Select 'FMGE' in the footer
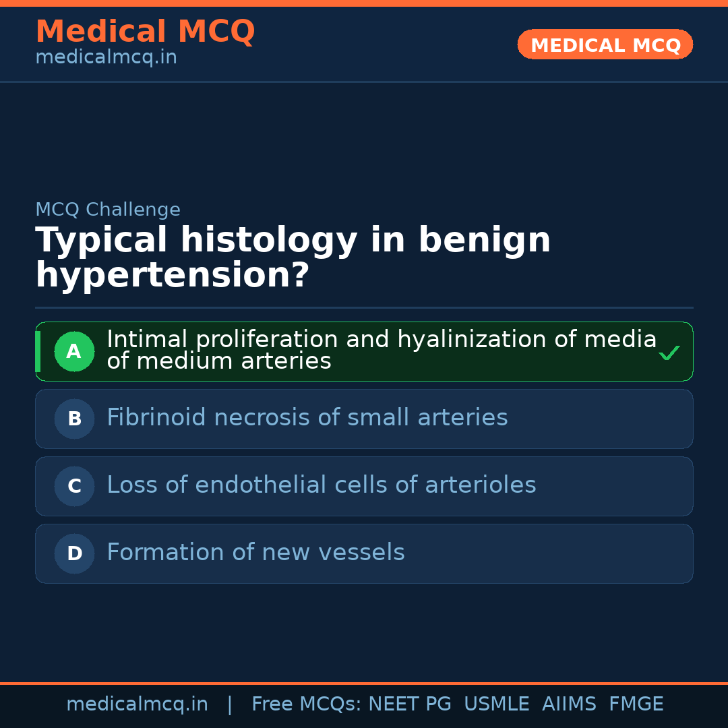 tap(636, 704)
